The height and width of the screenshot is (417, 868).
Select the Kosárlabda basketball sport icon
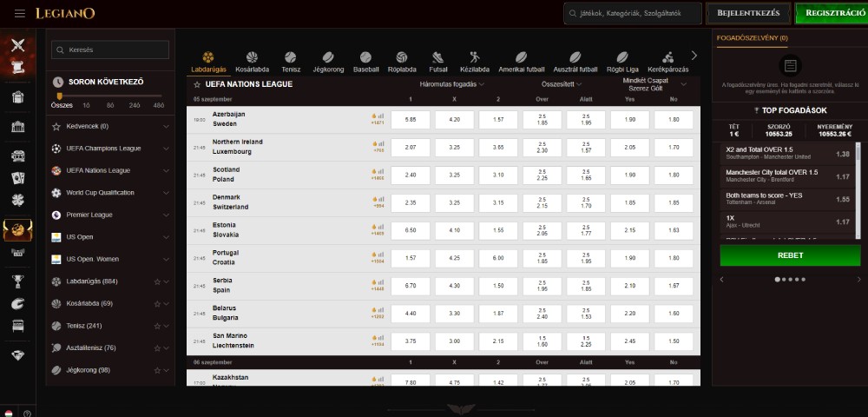click(251, 58)
